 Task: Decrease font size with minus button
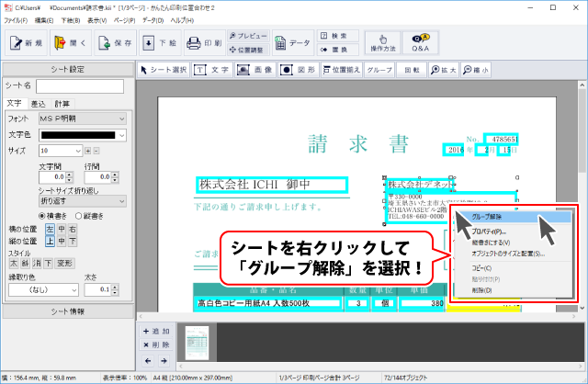click(96, 151)
